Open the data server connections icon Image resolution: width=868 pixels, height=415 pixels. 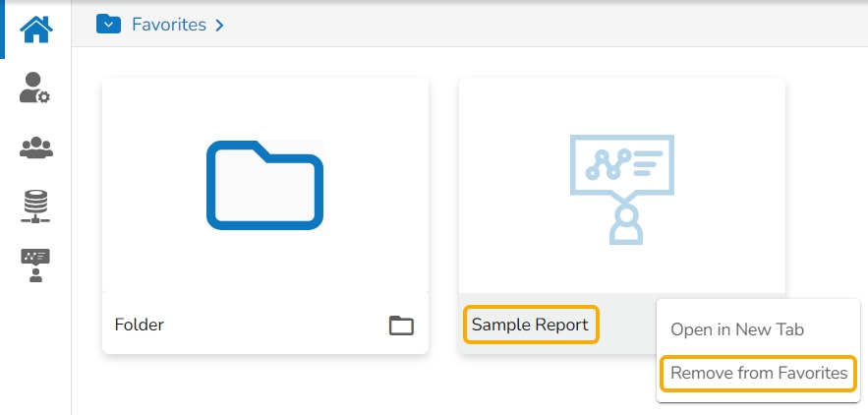click(x=35, y=206)
